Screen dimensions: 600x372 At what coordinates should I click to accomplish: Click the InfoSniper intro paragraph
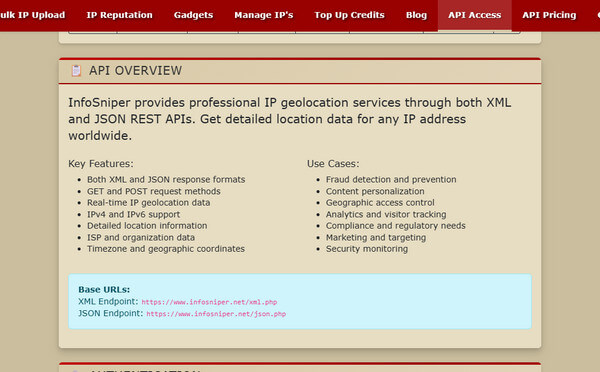click(x=290, y=119)
